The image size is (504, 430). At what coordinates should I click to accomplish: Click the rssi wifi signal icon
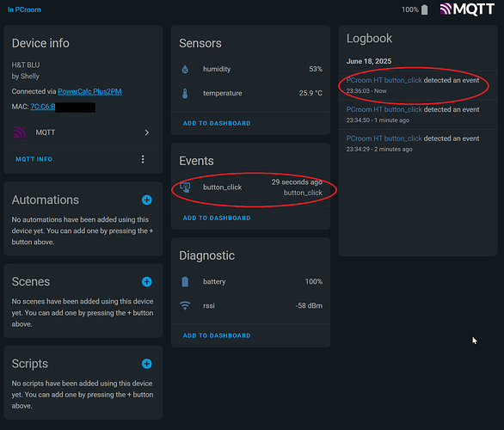(185, 305)
